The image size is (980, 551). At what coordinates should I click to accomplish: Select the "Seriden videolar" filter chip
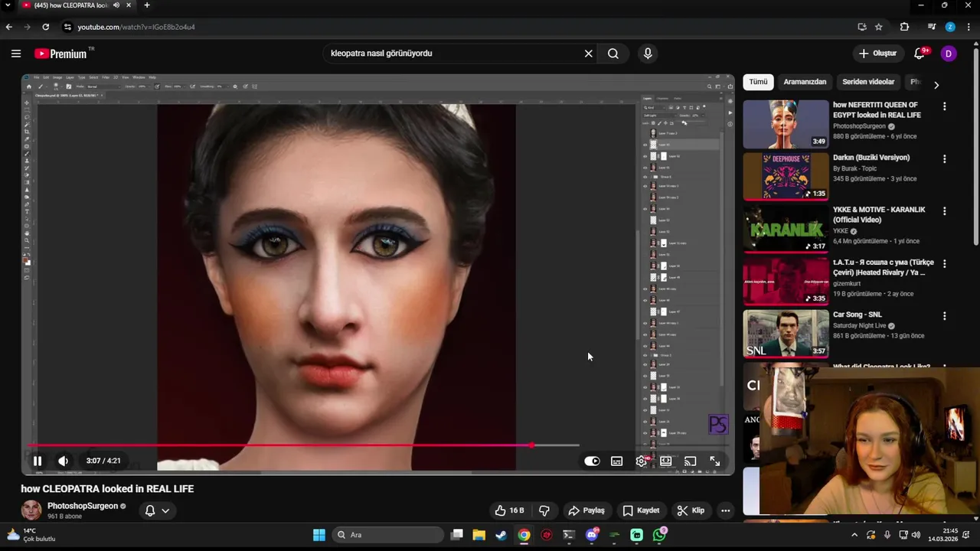[867, 82]
